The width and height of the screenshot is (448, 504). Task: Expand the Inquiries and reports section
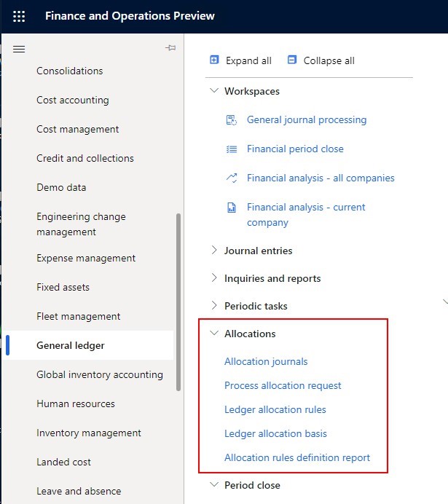(214, 278)
